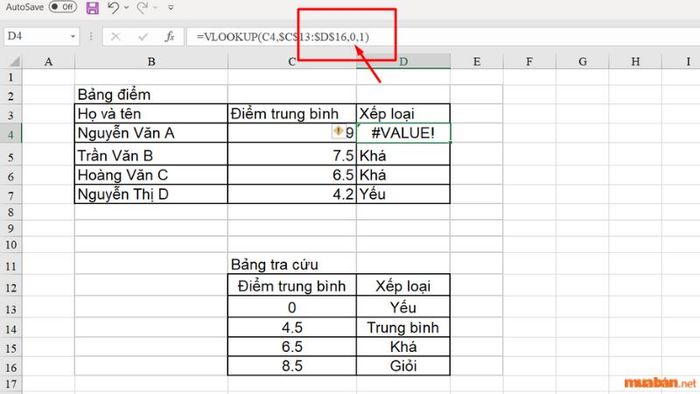
Task: Select lookup value 4.5 in row 14
Action: (x=292, y=328)
